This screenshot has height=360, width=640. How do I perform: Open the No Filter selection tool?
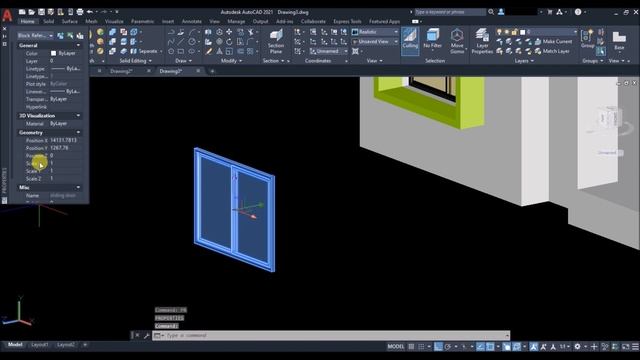click(432, 39)
